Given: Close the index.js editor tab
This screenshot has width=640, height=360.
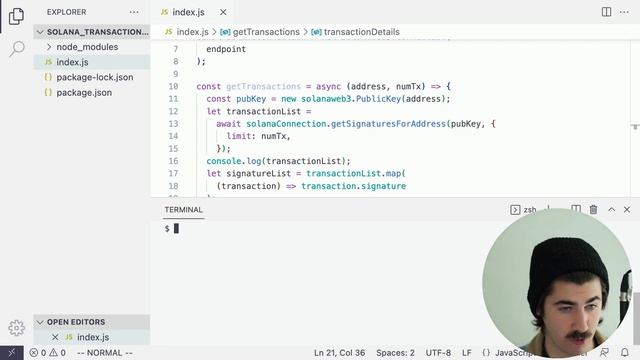Looking at the screenshot, I should click(x=223, y=12).
